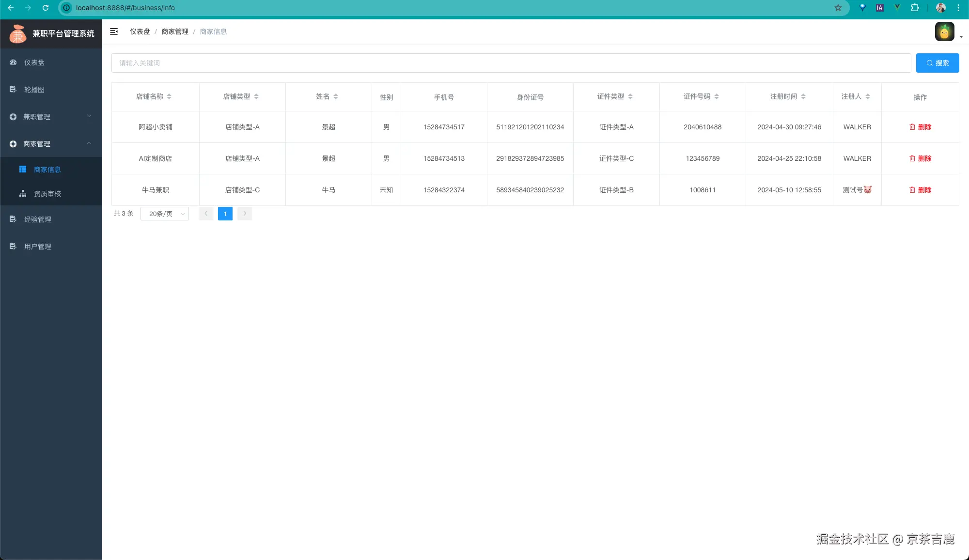The width and height of the screenshot is (969, 560).
Task: Open 用户管理 in the sidebar
Action: click(37, 247)
